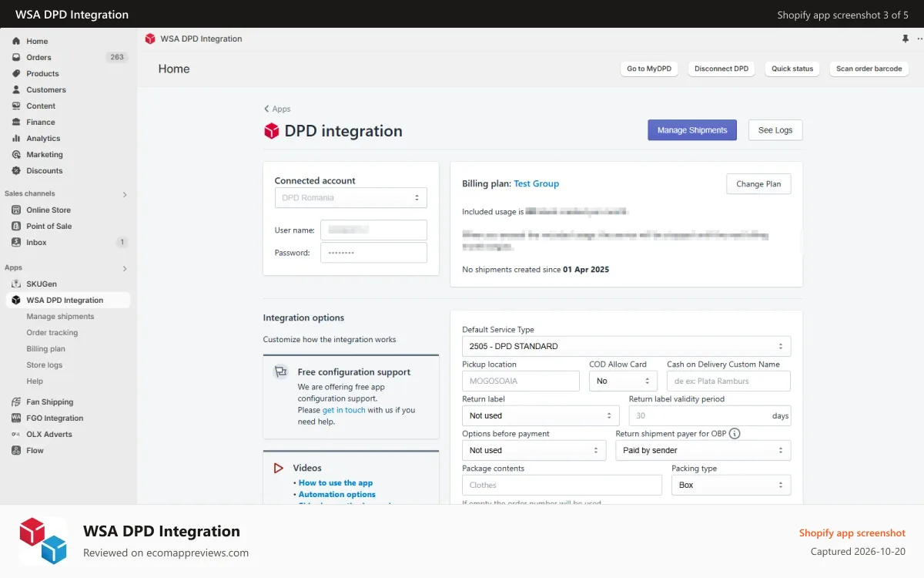Go back via the Apps breadcrumb link
924x578 pixels.
pyautogui.click(x=278, y=109)
